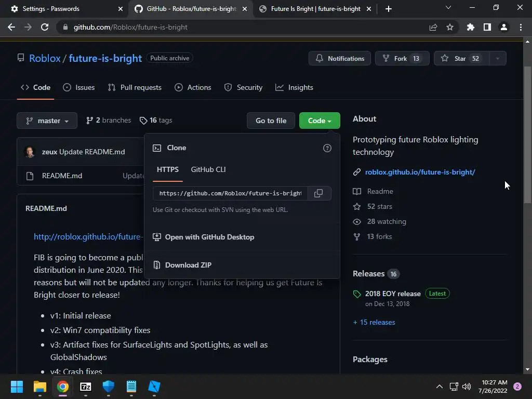Bookmark this page with the star icon
Image resolution: width=532 pixels, height=399 pixels.
coord(450,27)
